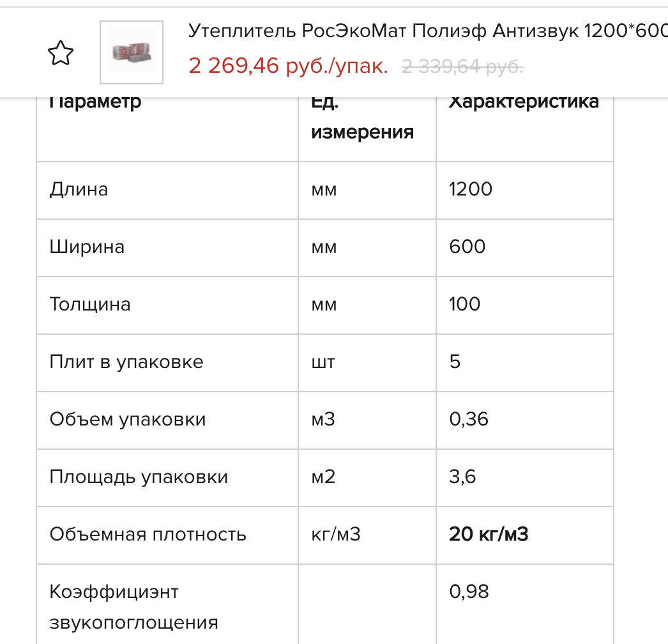
Task: Click the 0,98 sound absorption value
Action: (x=469, y=592)
